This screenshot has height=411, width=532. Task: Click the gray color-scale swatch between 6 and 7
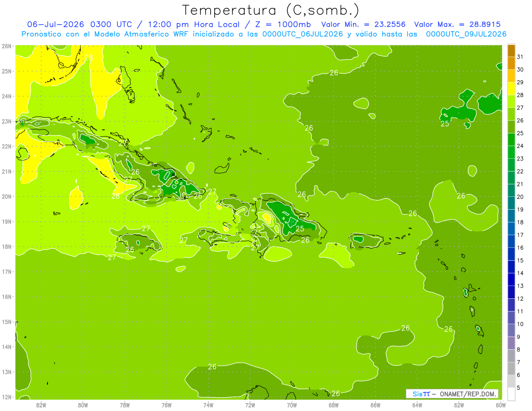(x=511, y=368)
